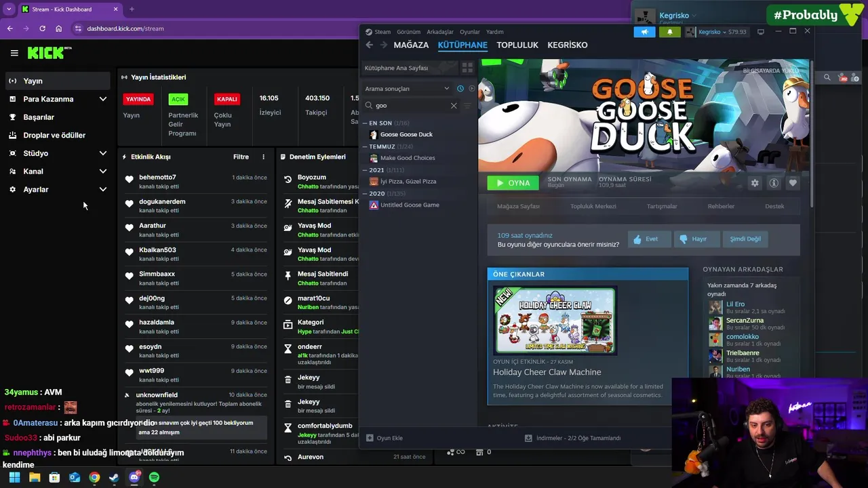The width and height of the screenshot is (868, 488).
Task: Open Spotify from taskbar
Action: (x=154, y=477)
